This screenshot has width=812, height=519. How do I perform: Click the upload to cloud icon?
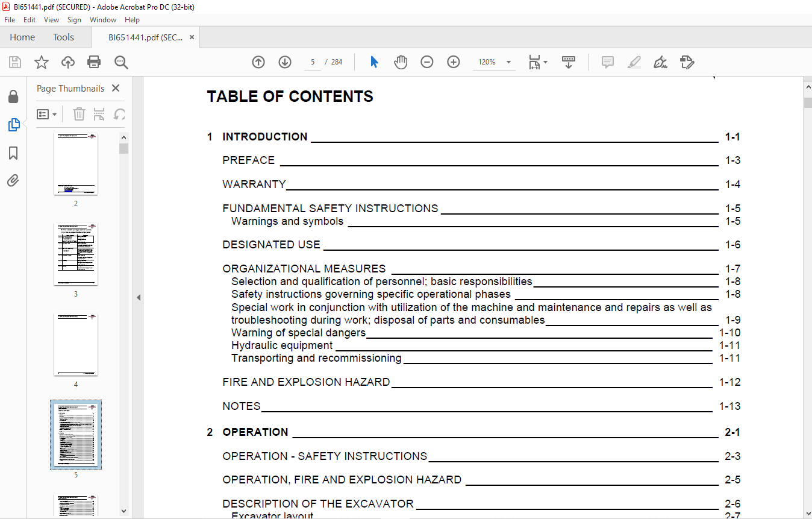coord(68,62)
